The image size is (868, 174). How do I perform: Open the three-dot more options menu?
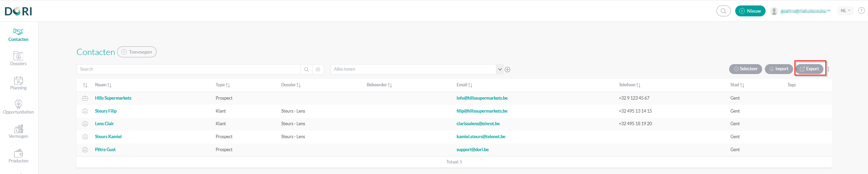point(828,69)
